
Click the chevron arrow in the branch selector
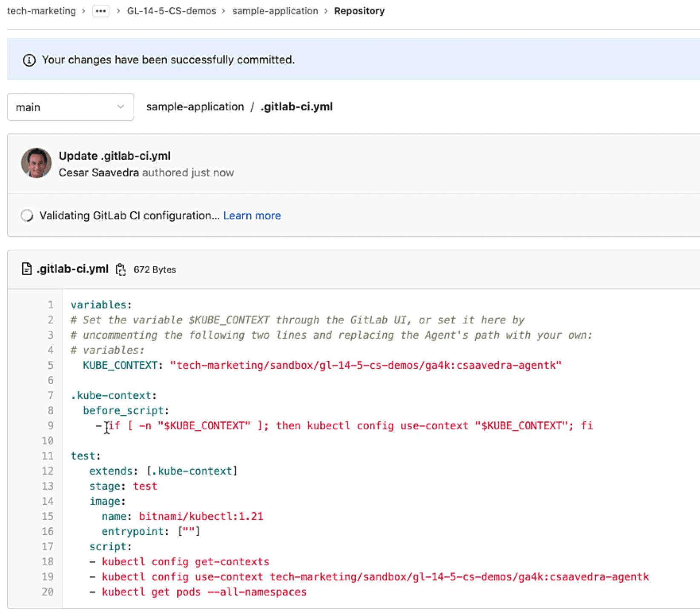pyautogui.click(x=120, y=107)
